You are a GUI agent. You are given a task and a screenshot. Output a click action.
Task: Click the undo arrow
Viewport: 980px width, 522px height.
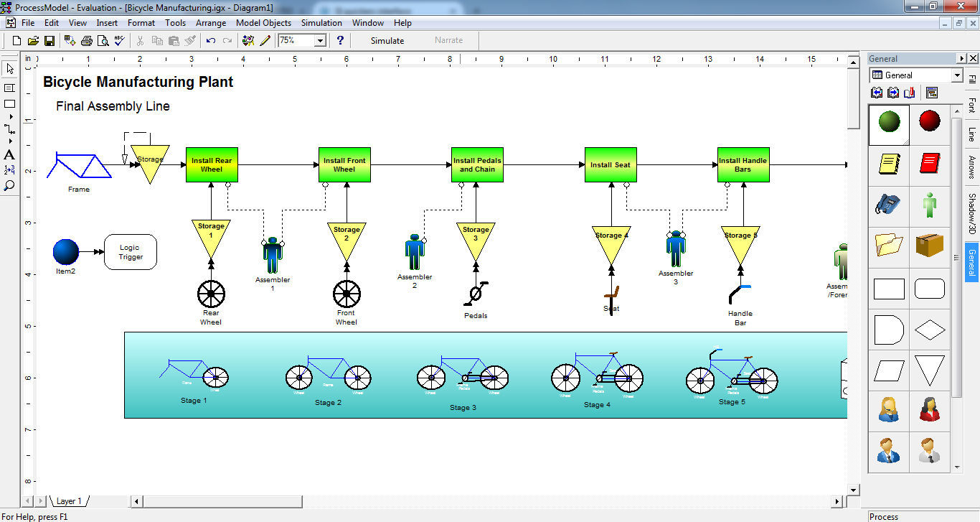click(x=210, y=41)
